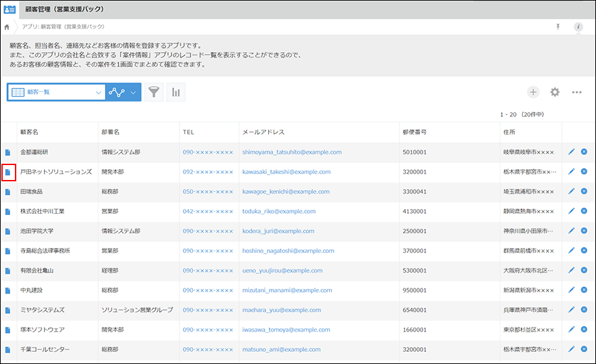The width and height of the screenshot is (596, 364).
Task: Edit the 戸田ネットソリューションズ record with pencil
Action: [x=572, y=172]
